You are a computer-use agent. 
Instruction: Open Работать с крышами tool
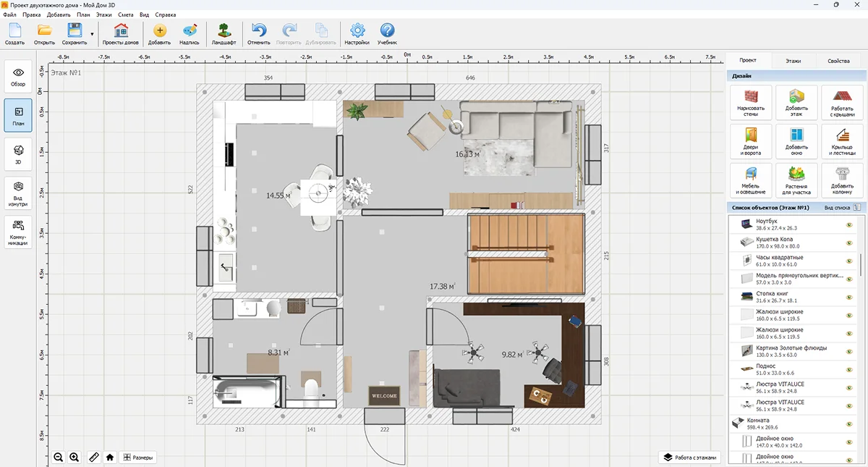(842, 103)
